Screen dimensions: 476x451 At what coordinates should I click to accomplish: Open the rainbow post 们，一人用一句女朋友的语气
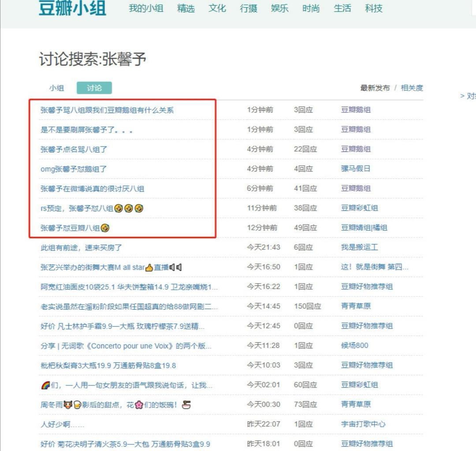click(126, 385)
